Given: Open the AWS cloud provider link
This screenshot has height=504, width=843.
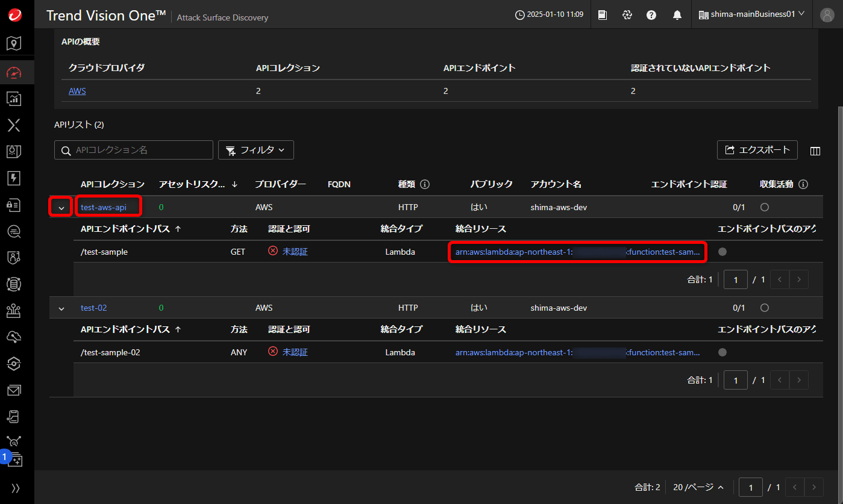Looking at the screenshot, I should pyautogui.click(x=77, y=91).
